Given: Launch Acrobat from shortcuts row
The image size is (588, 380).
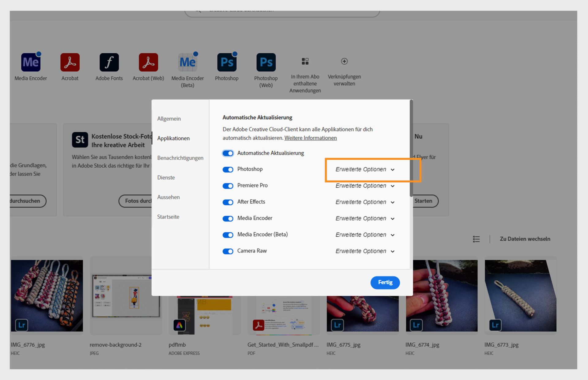Looking at the screenshot, I should coord(70,62).
